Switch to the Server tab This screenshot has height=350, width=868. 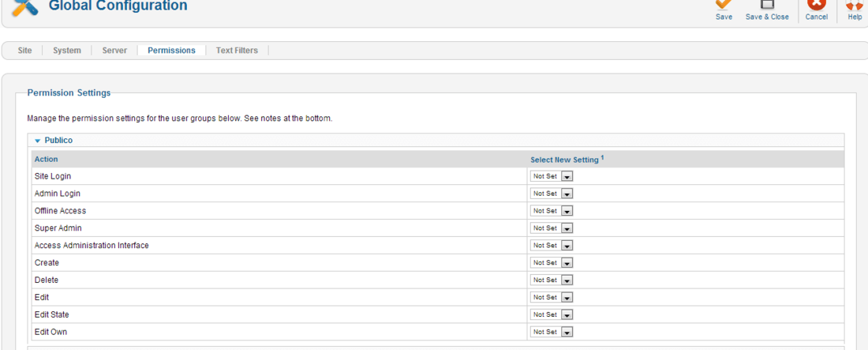coord(114,51)
